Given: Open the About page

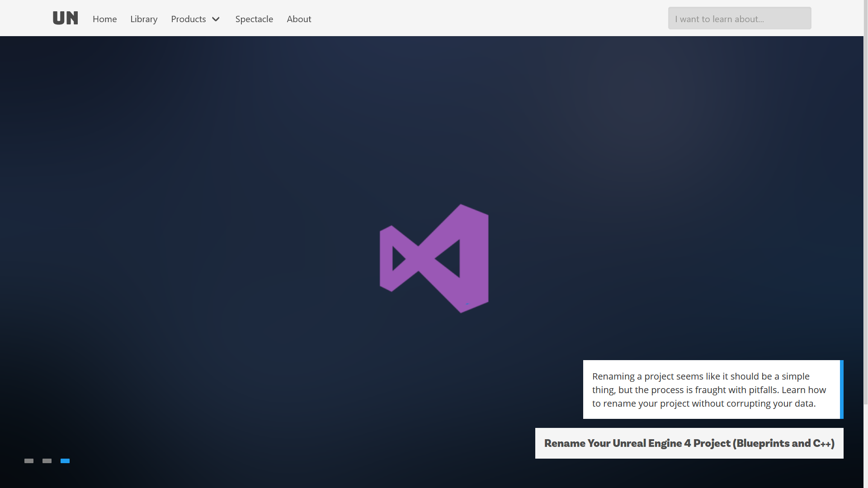Looking at the screenshot, I should (x=299, y=19).
